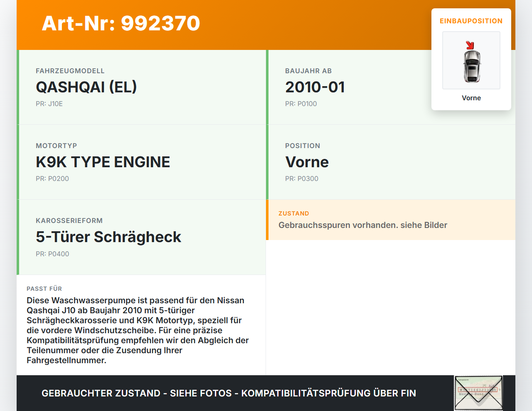Open the vehicle registration envelope thumbnail

(x=478, y=393)
